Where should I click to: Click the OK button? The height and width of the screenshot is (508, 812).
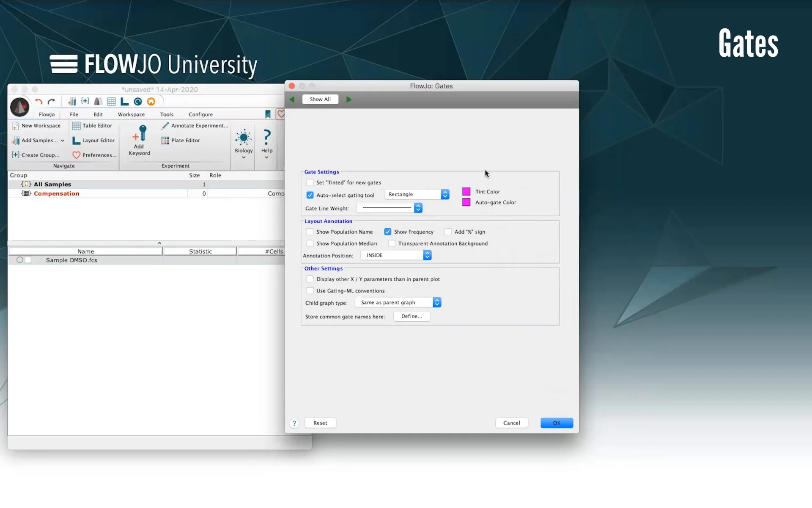tap(557, 423)
